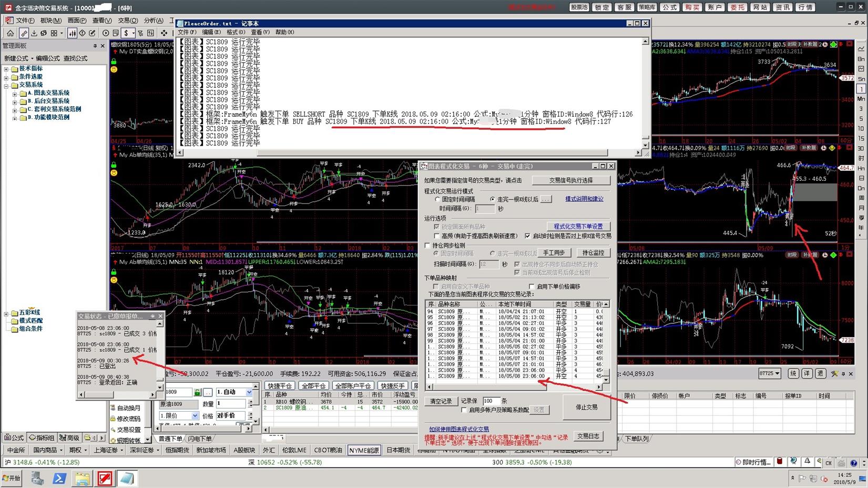Viewport: 868px width, 488px height.
Task: Open the four-square layout grid icon
Action: (54, 33)
